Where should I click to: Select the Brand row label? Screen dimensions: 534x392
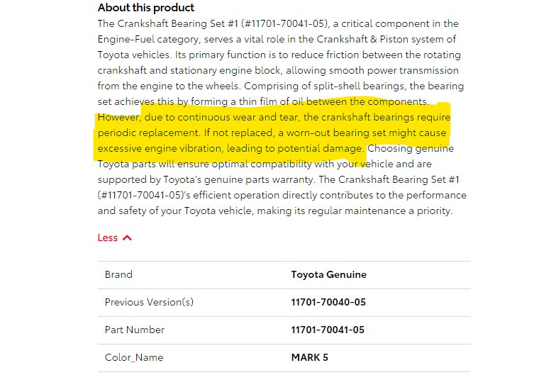118,274
